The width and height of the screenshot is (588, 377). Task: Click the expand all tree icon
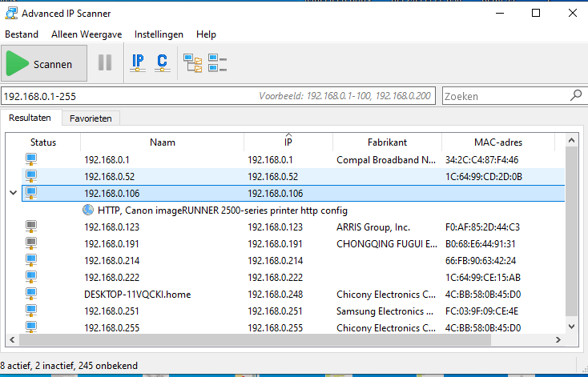point(192,63)
